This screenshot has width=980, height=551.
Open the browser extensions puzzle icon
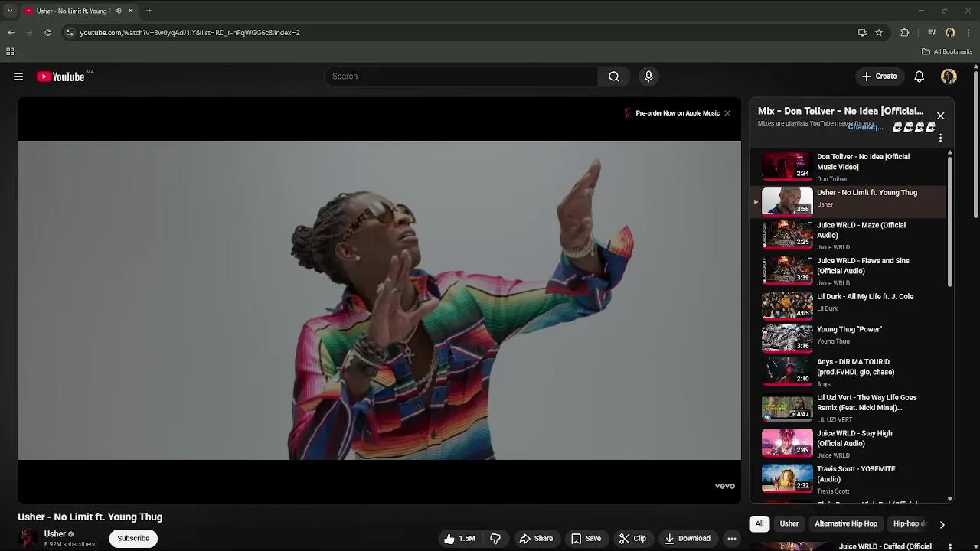[x=904, y=32]
